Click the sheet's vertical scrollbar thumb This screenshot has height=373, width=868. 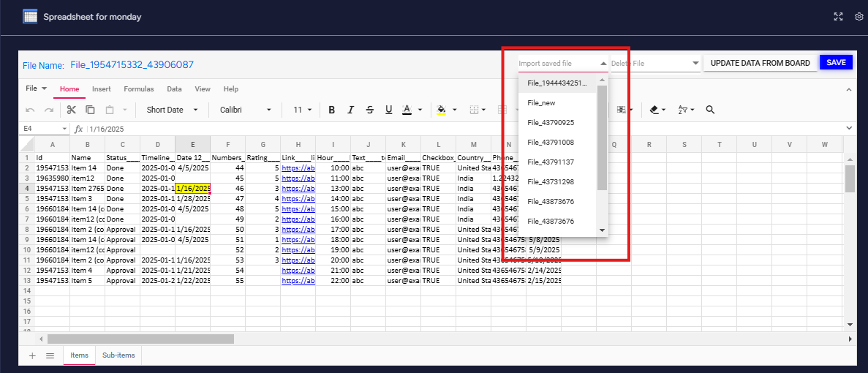pyautogui.click(x=850, y=178)
